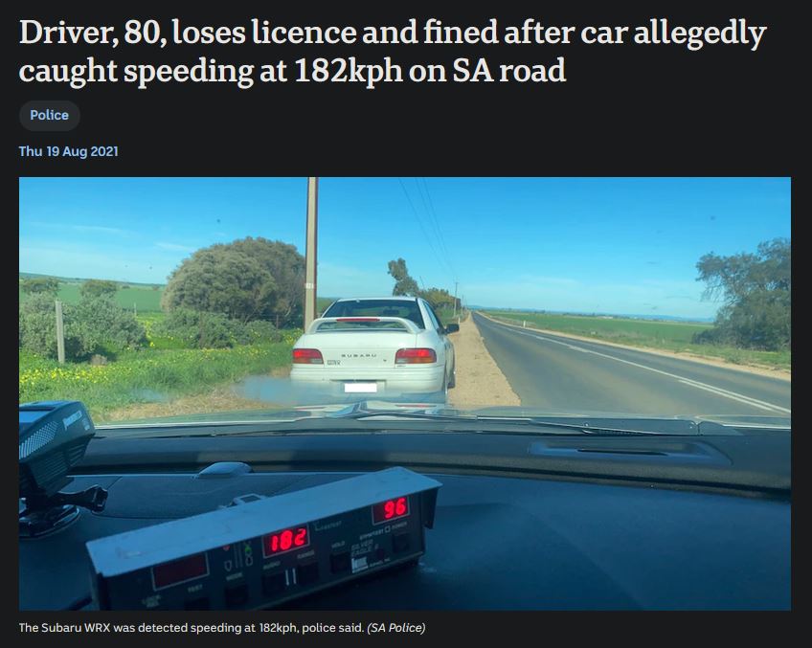The width and height of the screenshot is (812, 648).
Task: Click the Subaru's right tail light
Action: click(415, 356)
